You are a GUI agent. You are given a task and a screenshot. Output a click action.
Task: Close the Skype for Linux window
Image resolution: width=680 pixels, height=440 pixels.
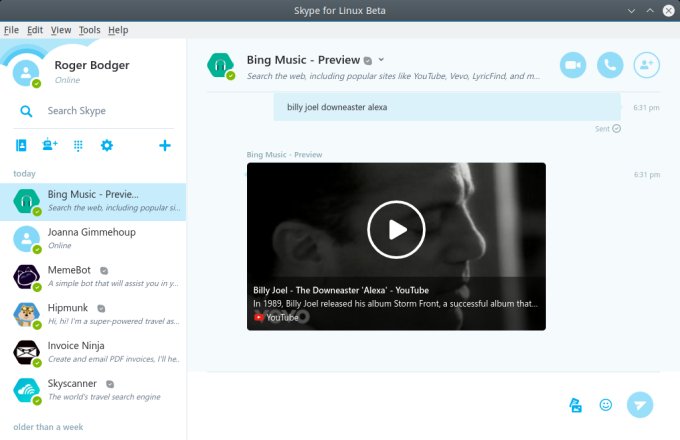pos(669,11)
